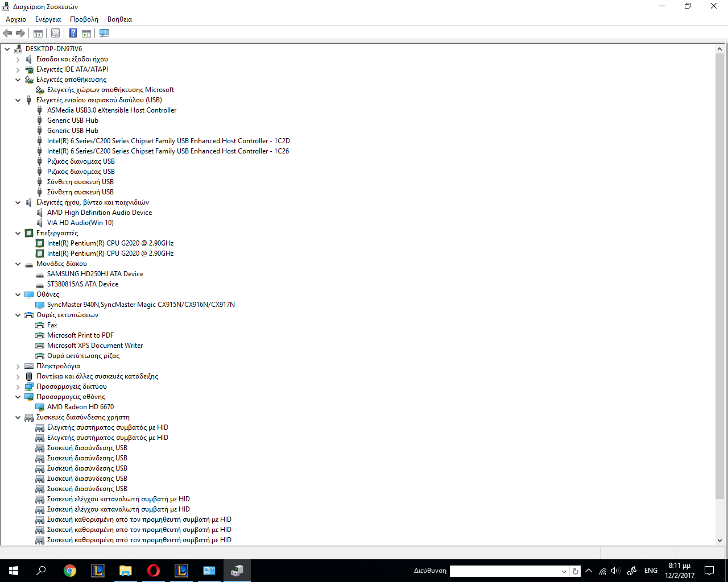Screen dimensions: 728x582
Task: Switch input language via ENG indicator
Action: (651, 571)
